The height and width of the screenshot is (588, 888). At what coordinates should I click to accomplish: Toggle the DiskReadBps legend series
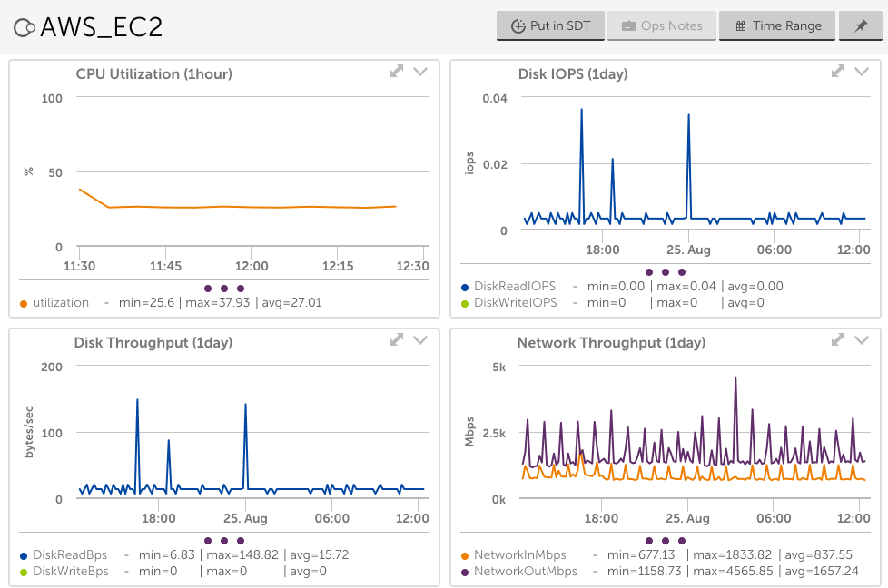click(x=70, y=554)
